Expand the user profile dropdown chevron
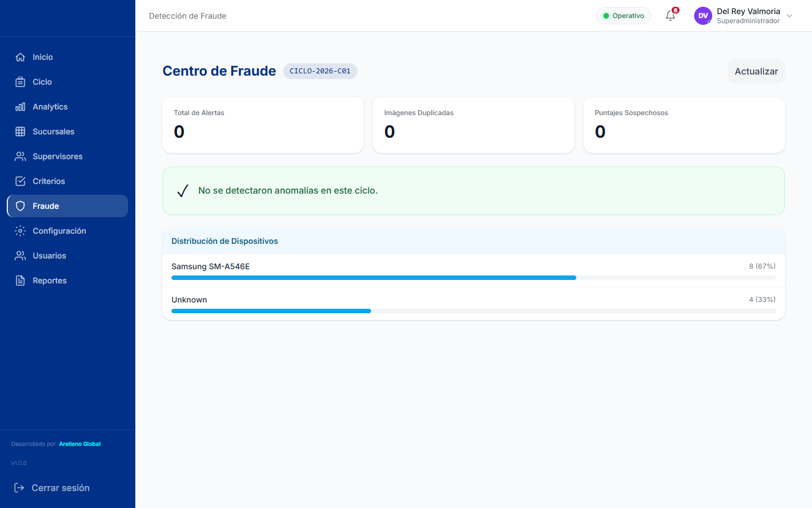The image size is (812, 508). tap(789, 16)
